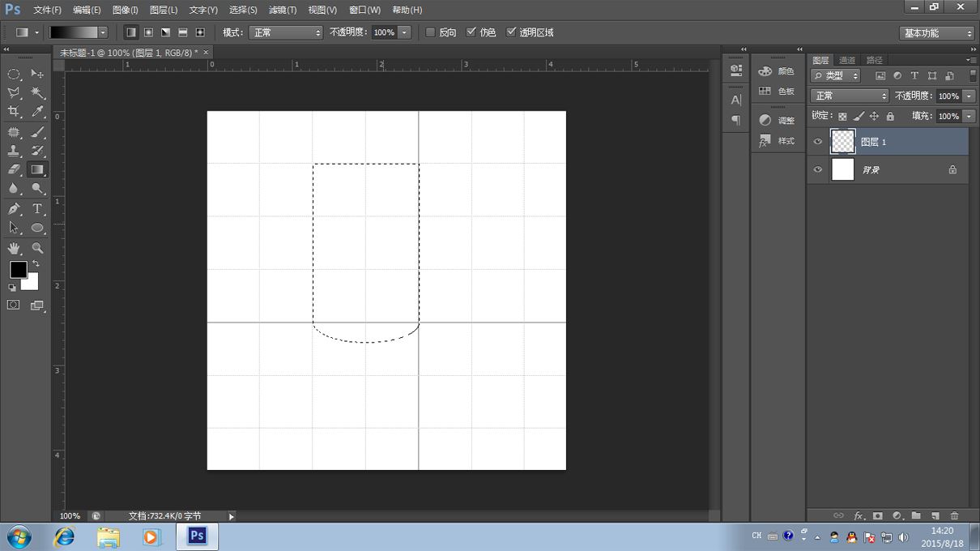Viewport: 980px width, 551px height.
Task: Open the 滤镜(T) menu
Action: (x=282, y=10)
